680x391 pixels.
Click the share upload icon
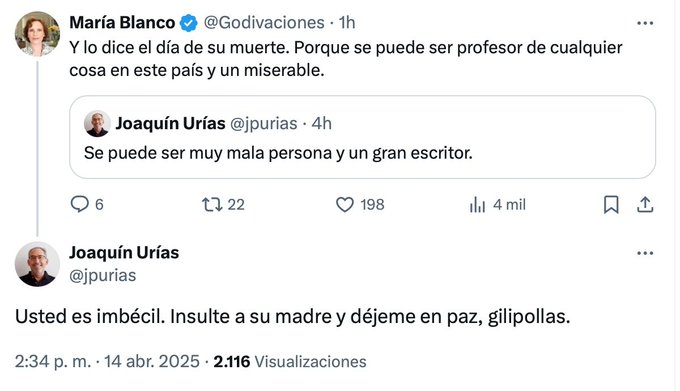click(645, 205)
